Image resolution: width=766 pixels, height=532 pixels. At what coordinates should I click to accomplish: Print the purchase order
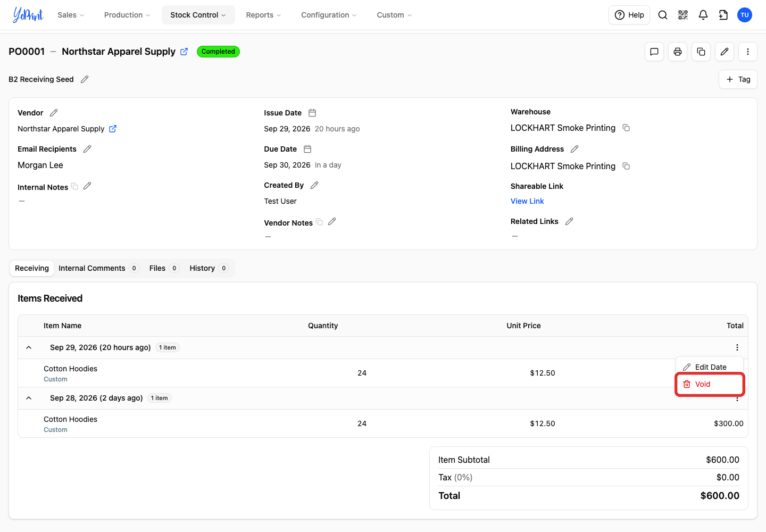coord(678,52)
